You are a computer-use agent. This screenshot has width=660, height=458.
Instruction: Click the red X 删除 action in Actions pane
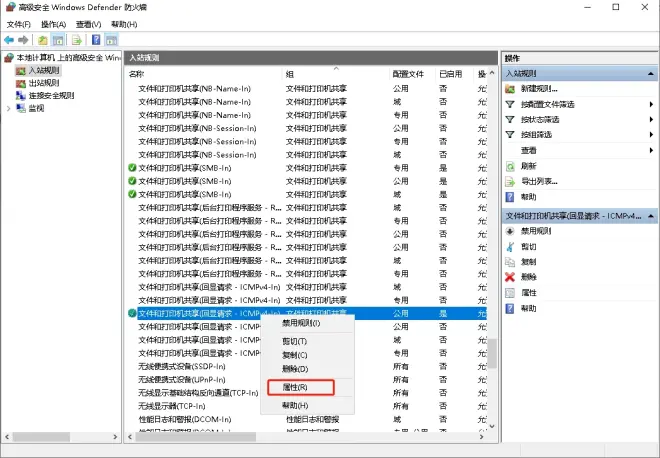click(x=528, y=277)
